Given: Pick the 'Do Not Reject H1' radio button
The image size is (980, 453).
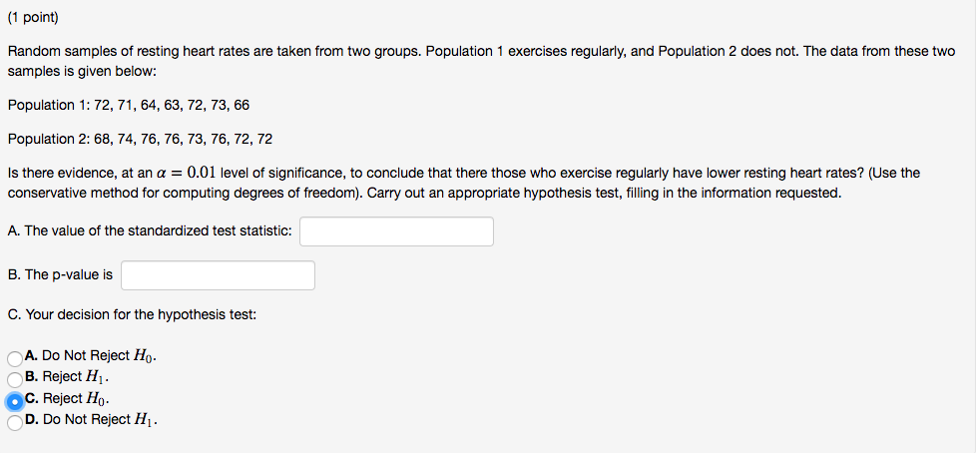Looking at the screenshot, I should tap(14, 421).
